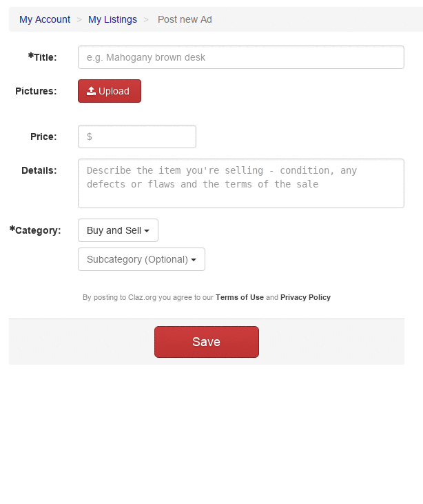423x504 pixels.
Task: Click the Pictures label
Action: click(36, 91)
